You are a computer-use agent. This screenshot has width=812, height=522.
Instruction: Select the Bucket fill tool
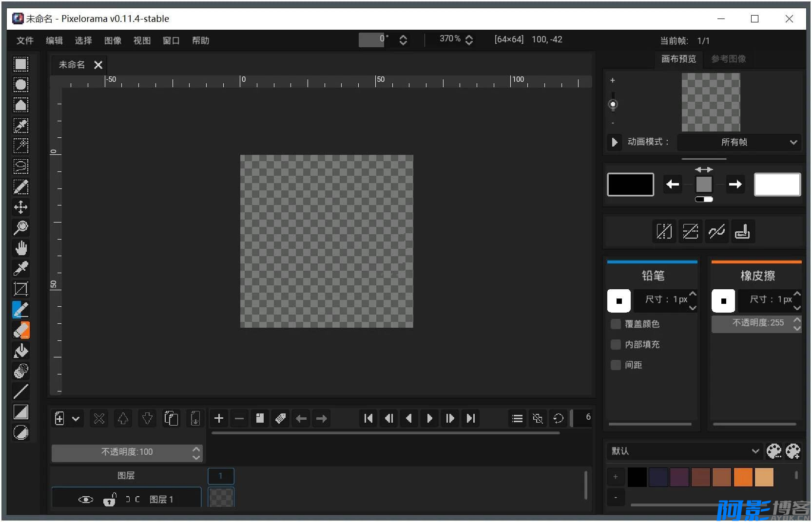pos(21,351)
